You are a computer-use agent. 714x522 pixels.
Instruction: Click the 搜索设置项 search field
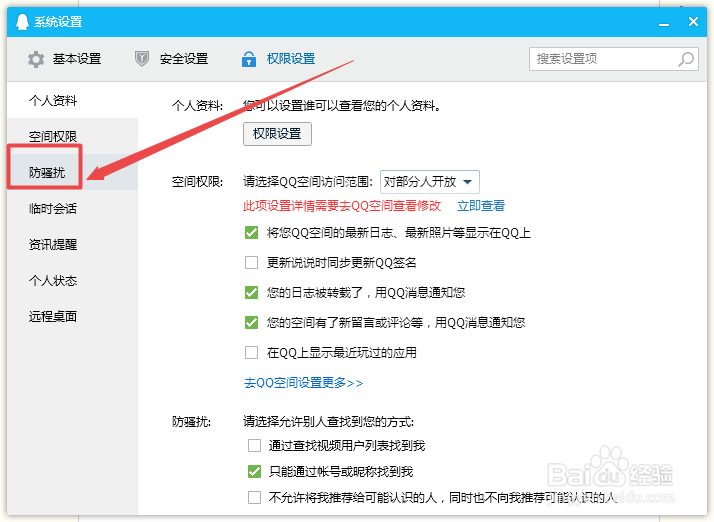point(614,59)
